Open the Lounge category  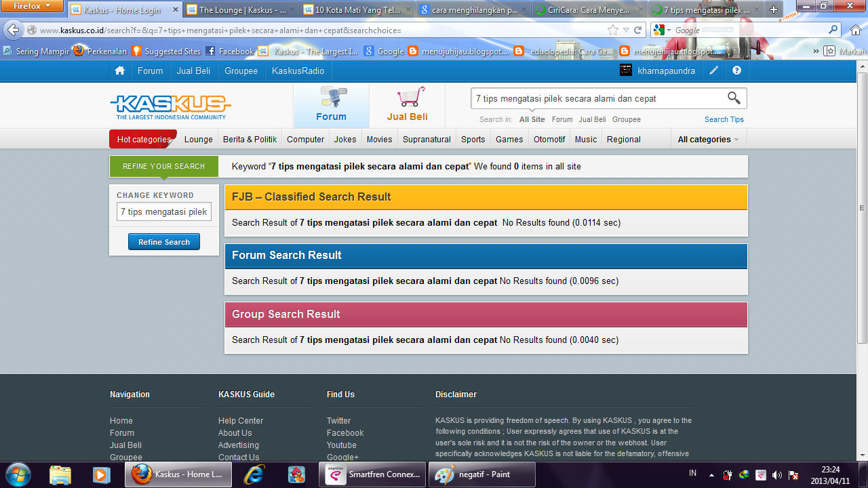click(x=199, y=140)
